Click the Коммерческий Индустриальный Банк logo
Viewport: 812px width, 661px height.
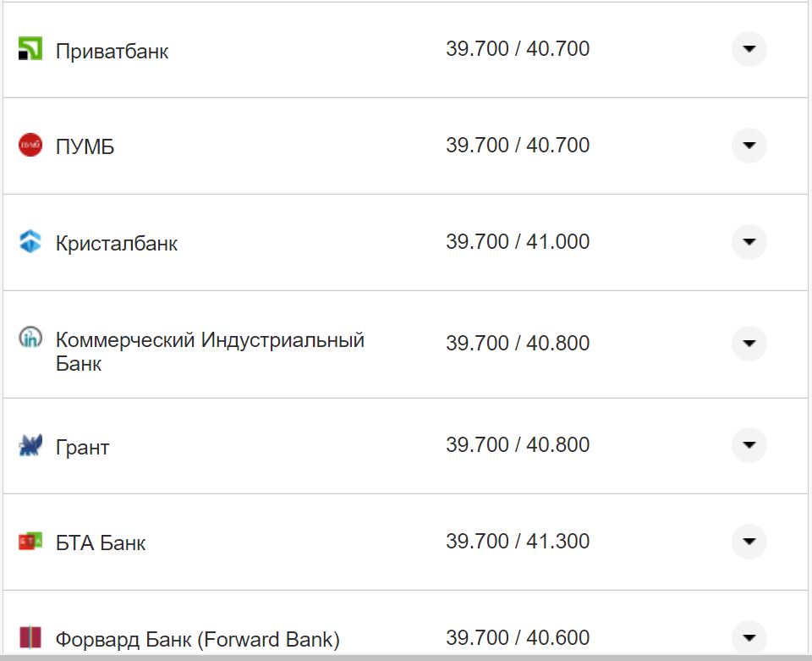pos(30,339)
